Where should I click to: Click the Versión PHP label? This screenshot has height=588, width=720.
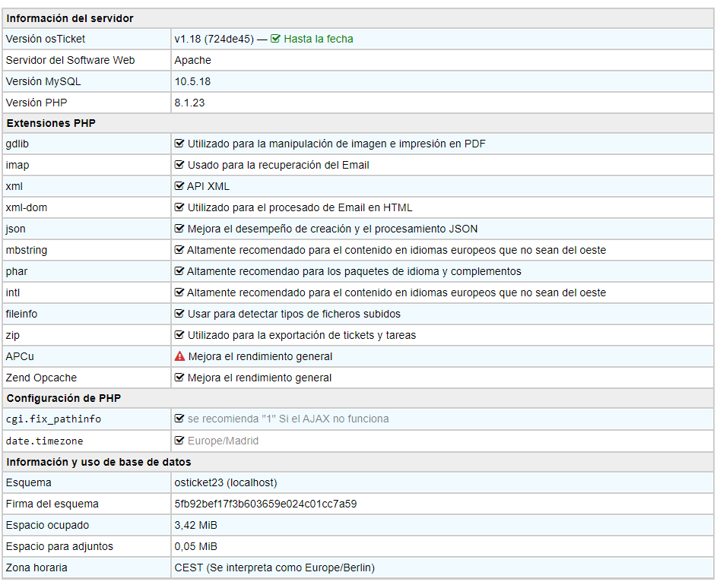[36, 103]
